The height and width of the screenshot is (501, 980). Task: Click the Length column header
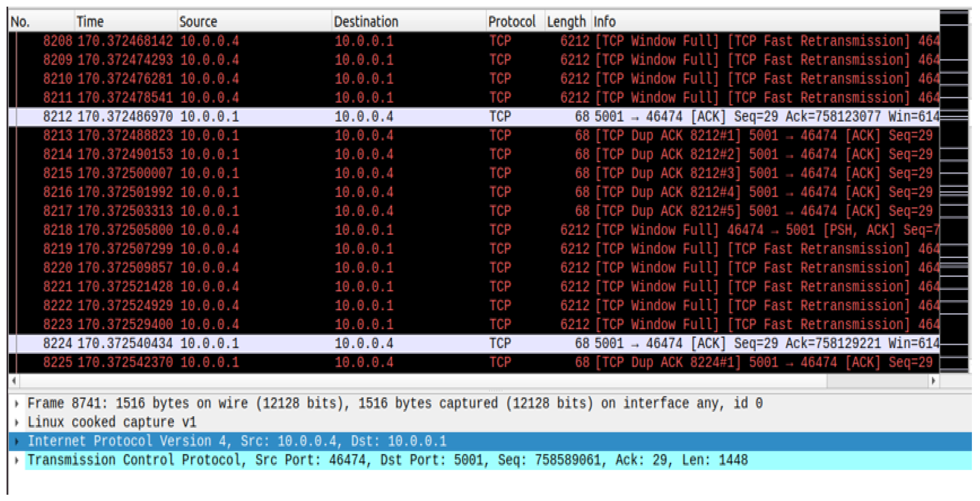point(566,22)
